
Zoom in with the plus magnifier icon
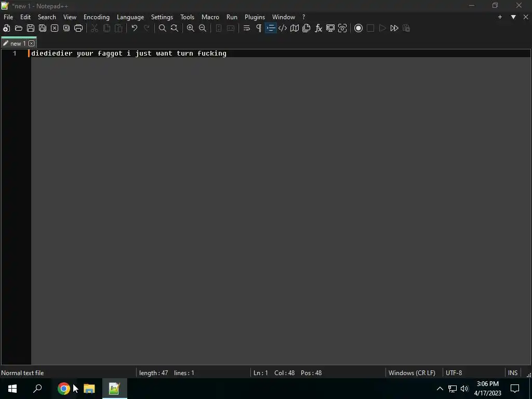[191, 28]
